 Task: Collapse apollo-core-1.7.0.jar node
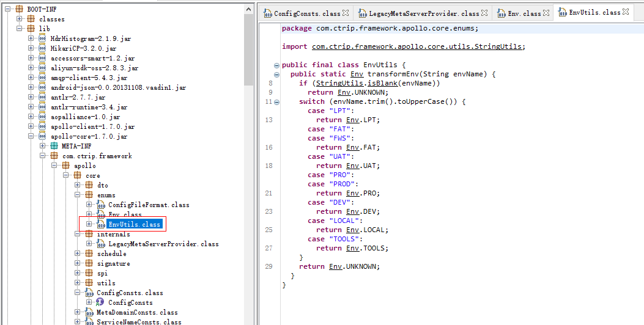31,136
